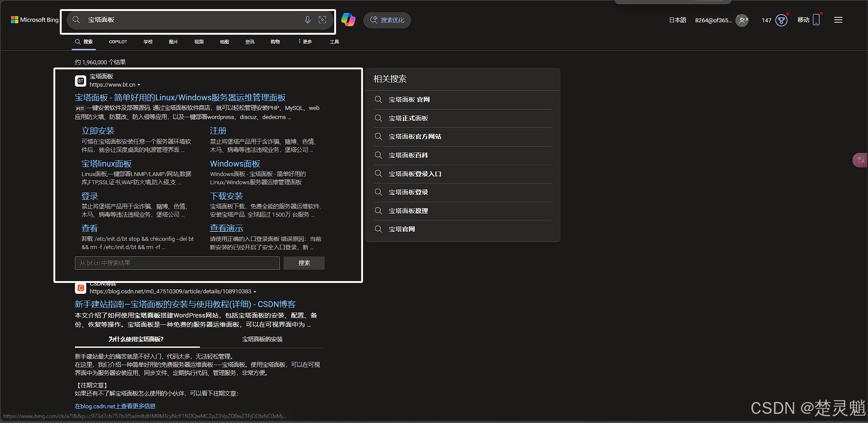The image size is (868, 423).
Task: Select the 为什么使用宝塔面板? tab
Action: [x=136, y=339]
